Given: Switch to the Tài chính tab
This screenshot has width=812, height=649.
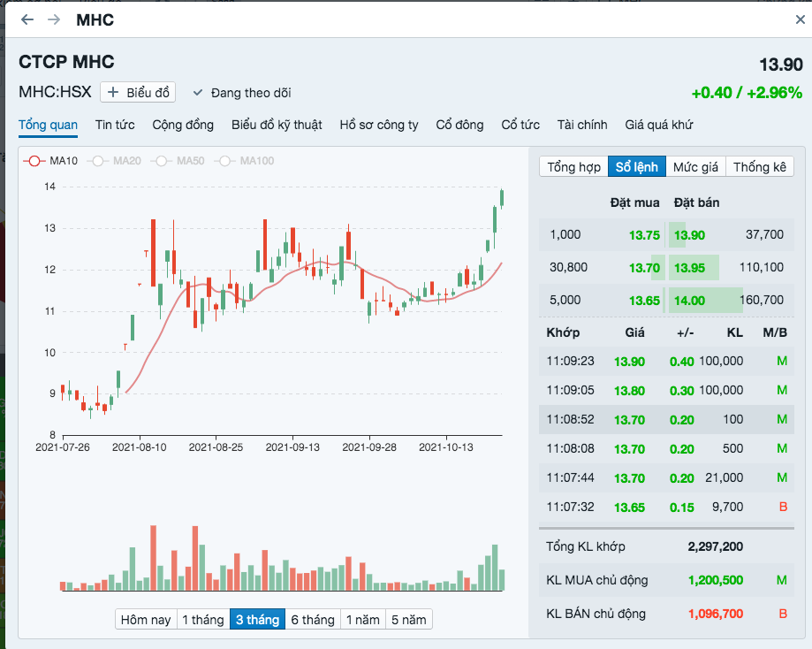Looking at the screenshot, I should 582,125.
